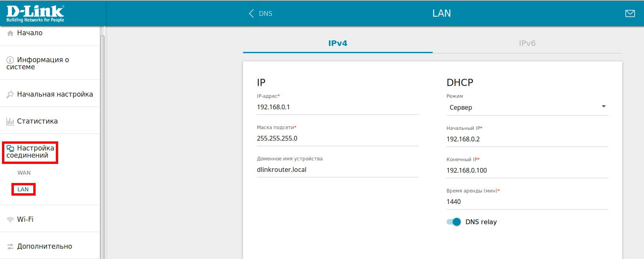Go back to DNS page
The width and height of the screenshot is (644, 259).
260,13
